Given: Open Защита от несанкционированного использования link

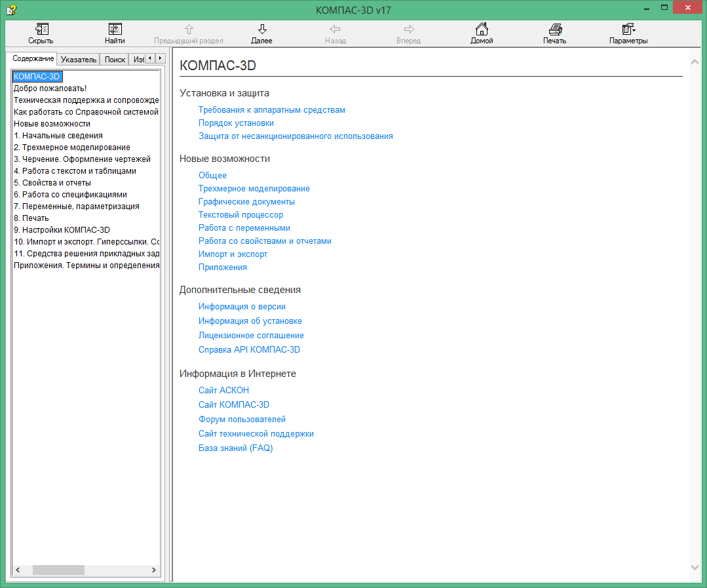Looking at the screenshot, I should 296,136.
